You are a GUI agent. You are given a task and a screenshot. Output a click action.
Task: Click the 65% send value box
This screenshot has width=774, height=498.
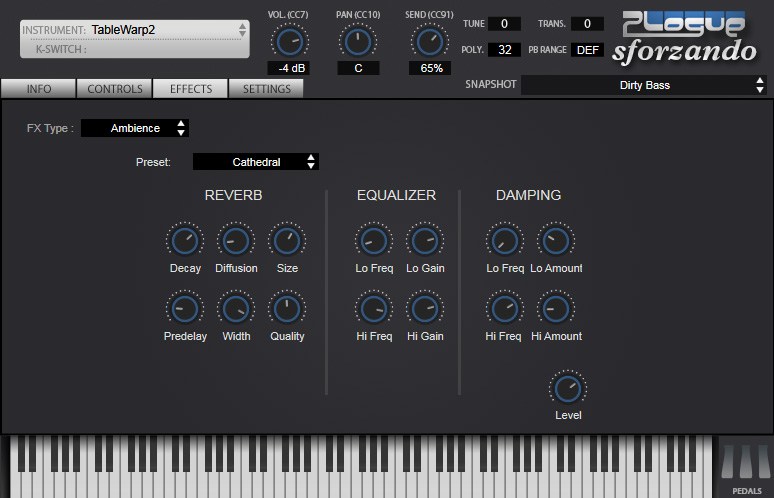(430, 68)
